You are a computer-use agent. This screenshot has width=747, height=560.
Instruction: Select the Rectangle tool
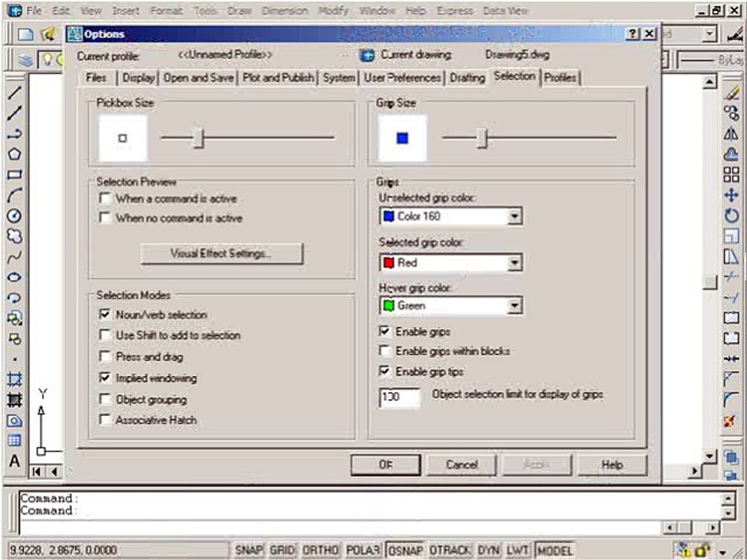point(14,174)
